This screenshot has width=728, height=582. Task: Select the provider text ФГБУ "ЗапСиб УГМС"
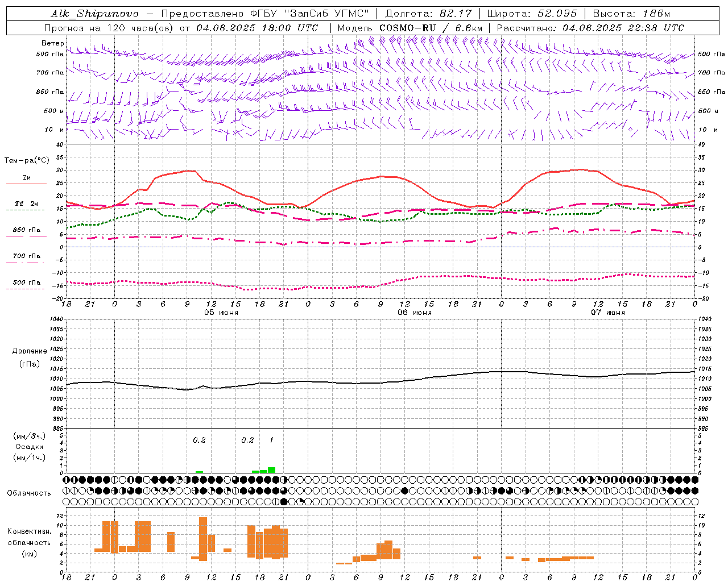309,14
